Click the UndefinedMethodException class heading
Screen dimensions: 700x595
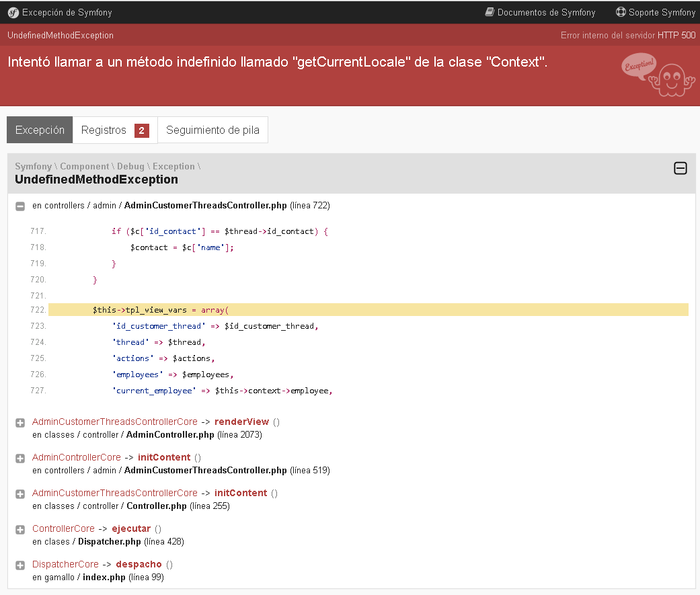pos(96,180)
